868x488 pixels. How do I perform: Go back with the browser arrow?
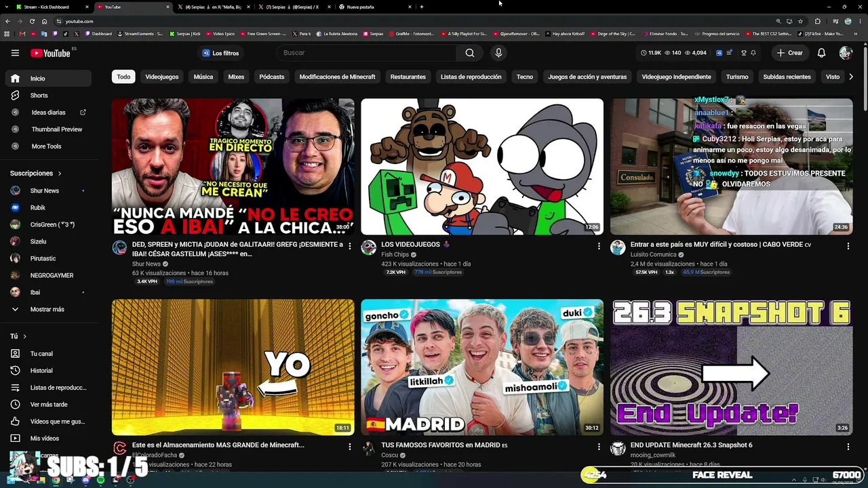(x=7, y=21)
